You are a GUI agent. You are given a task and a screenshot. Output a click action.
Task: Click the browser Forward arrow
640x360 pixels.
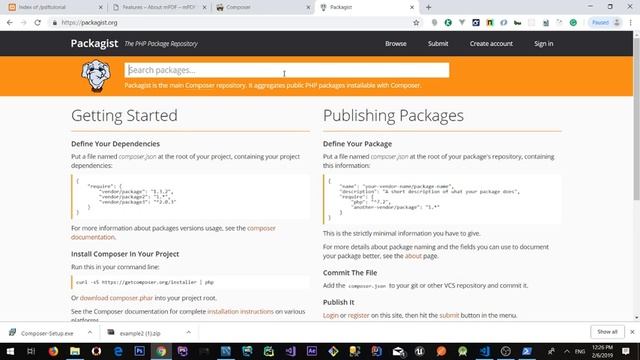(x=24, y=23)
